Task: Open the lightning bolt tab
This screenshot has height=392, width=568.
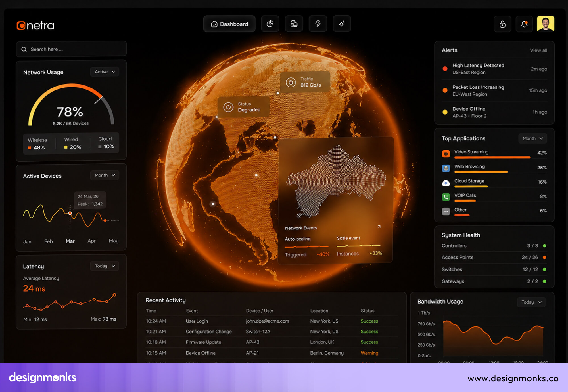Action: pos(318,24)
